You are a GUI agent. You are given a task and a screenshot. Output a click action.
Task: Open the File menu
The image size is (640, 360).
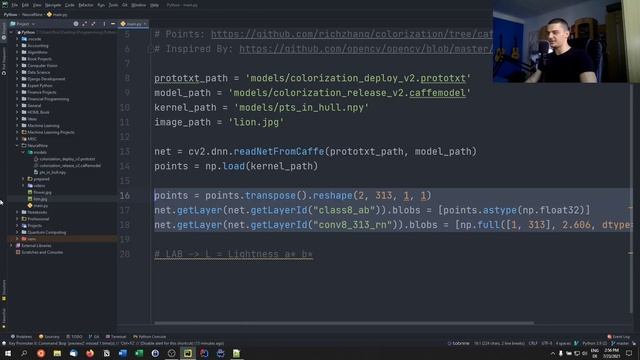[x=15, y=5]
